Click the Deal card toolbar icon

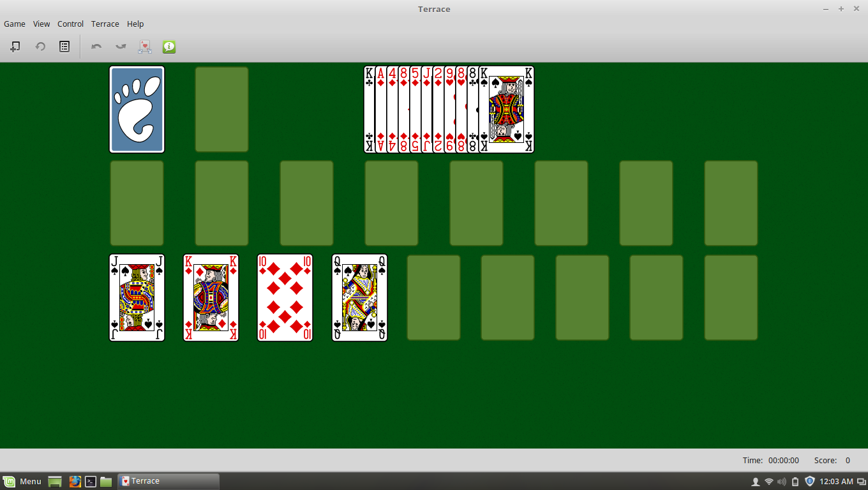[x=144, y=46]
